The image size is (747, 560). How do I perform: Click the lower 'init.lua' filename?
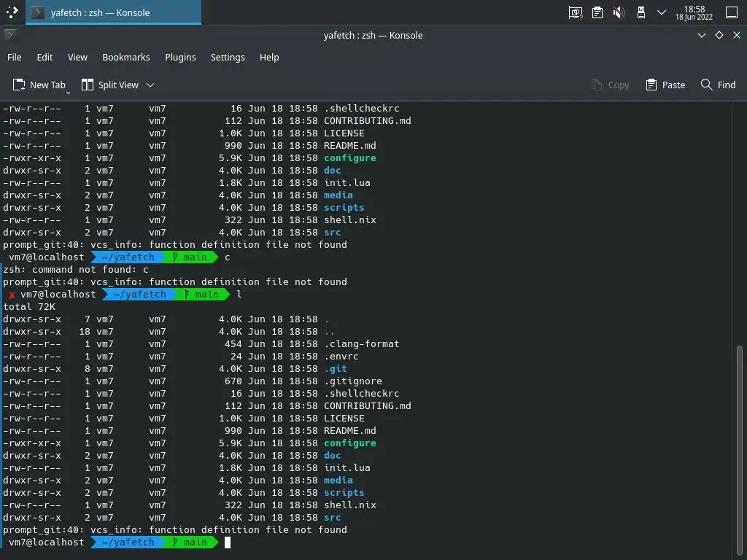[x=347, y=467]
